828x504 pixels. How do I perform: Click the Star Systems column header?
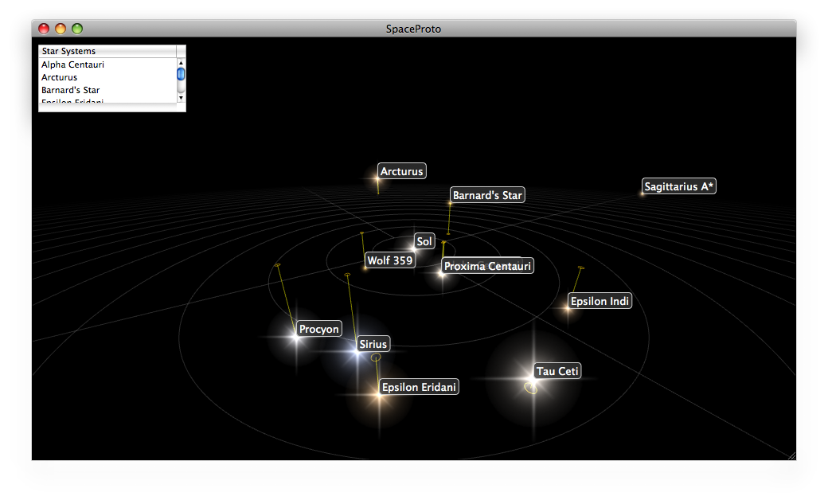pyautogui.click(x=107, y=51)
